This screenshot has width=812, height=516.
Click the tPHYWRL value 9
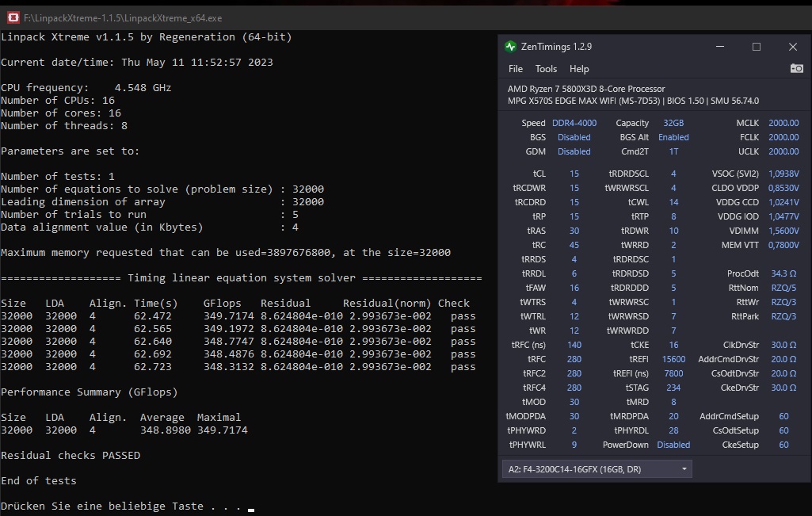(x=574, y=445)
